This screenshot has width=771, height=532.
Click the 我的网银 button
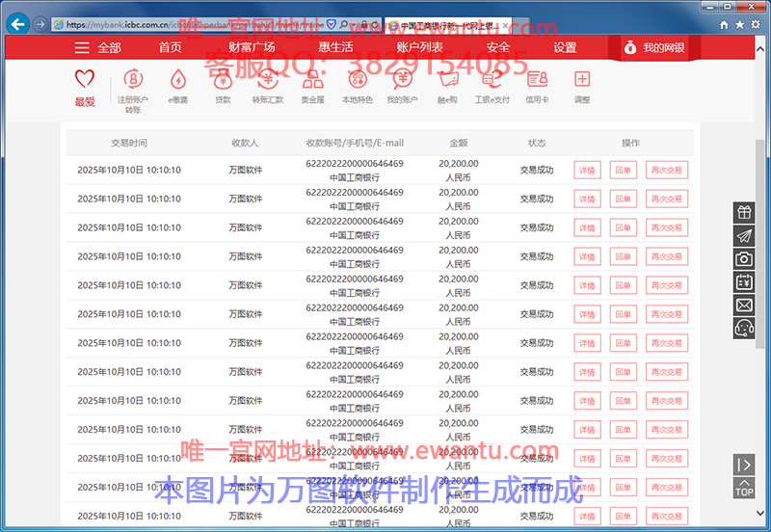[x=654, y=47]
